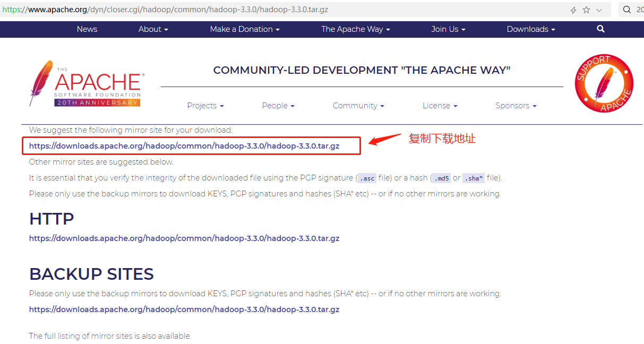Open The Apache Way dropdown

pos(355,29)
